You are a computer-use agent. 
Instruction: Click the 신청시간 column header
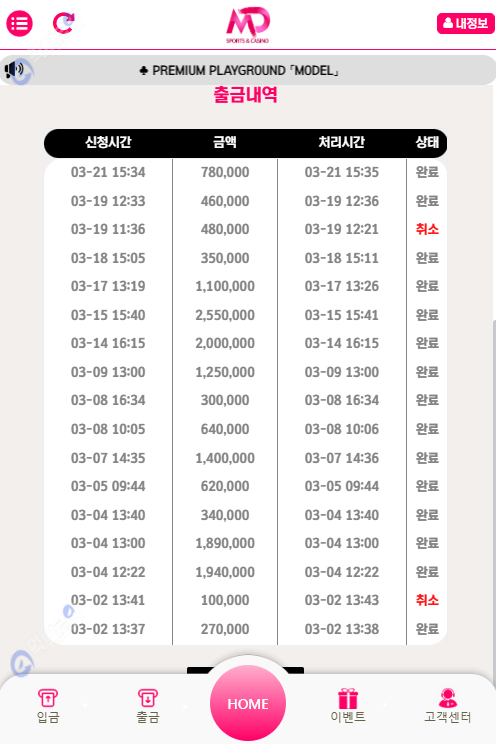coord(108,142)
